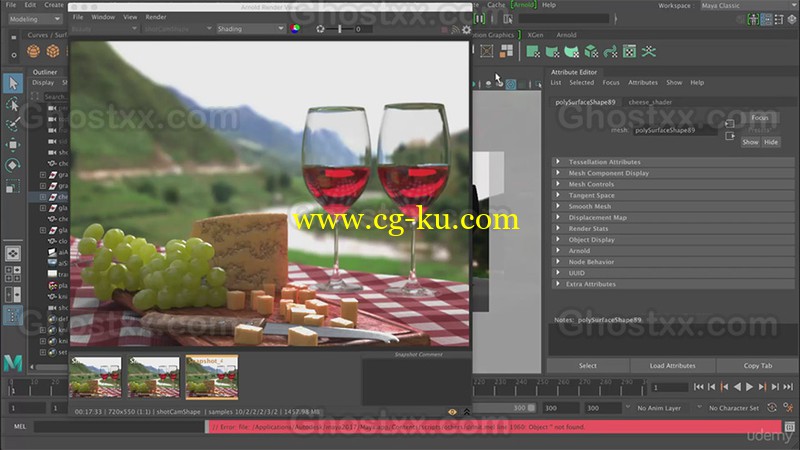Image resolution: width=800 pixels, height=450 pixels.
Task: Toggle the highlighted isolate icon in viewport toolbar
Action: [x=510, y=85]
